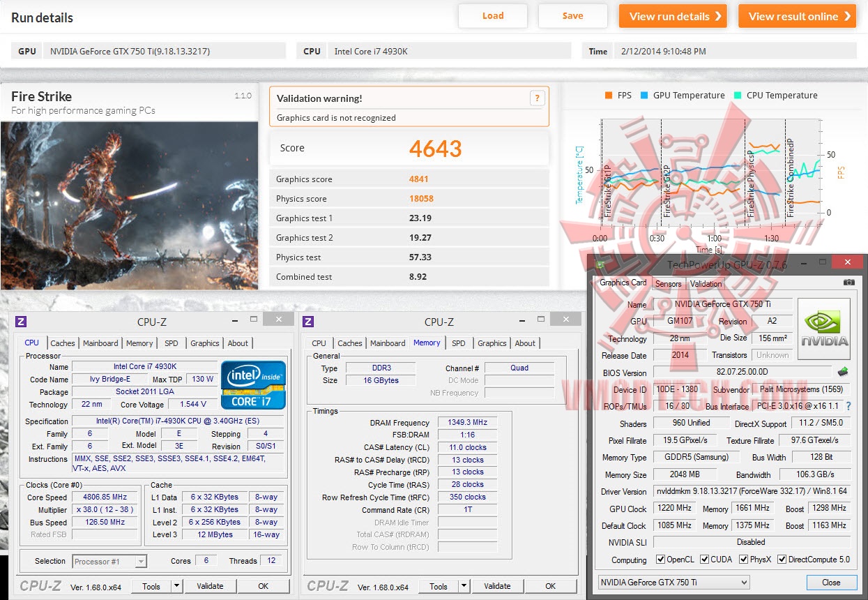868x600 pixels.
Task: Click the Intel Core i7 logo in CPU-Z
Action: (253, 384)
